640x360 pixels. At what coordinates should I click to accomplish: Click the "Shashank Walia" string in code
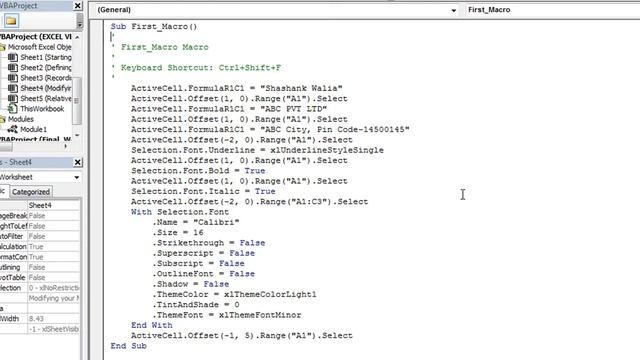(x=301, y=88)
